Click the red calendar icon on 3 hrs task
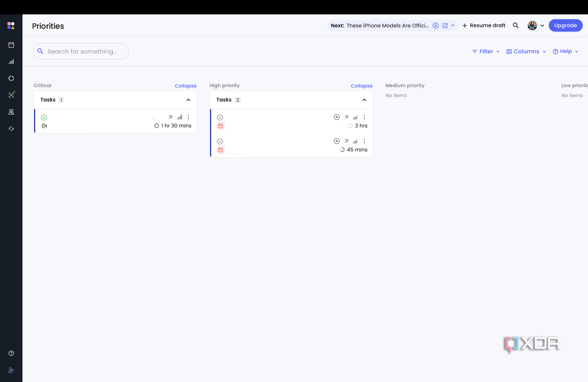 (x=221, y=126)
